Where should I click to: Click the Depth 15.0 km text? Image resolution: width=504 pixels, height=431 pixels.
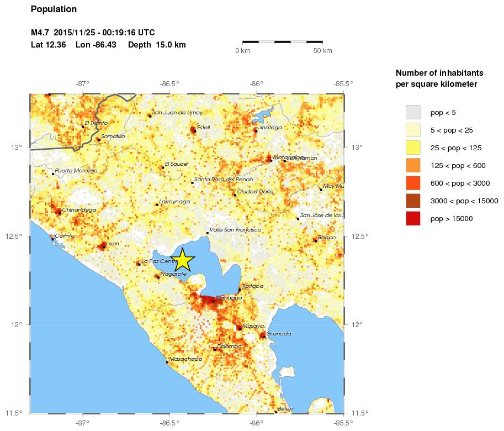[157, 45]
